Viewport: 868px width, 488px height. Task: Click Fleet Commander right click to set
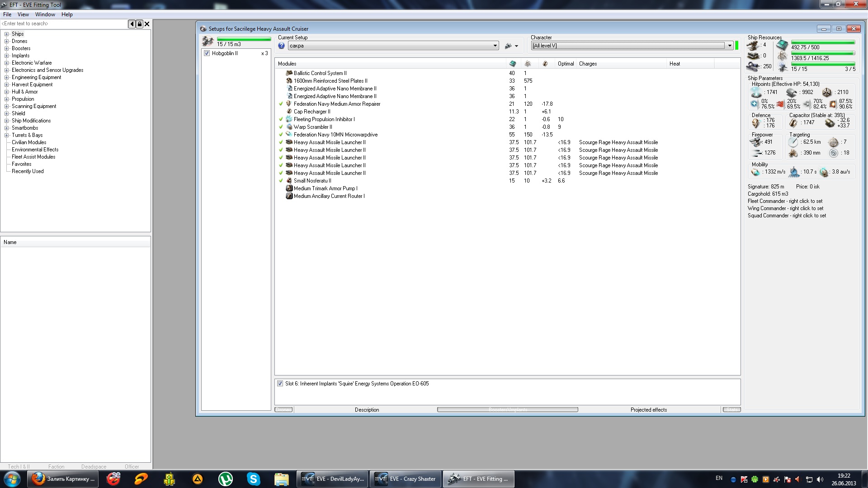785,201
